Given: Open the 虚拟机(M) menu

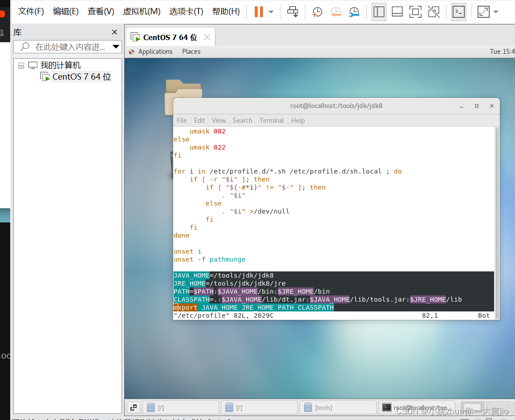Looking at the screenshot, I should tap(142, 11).
